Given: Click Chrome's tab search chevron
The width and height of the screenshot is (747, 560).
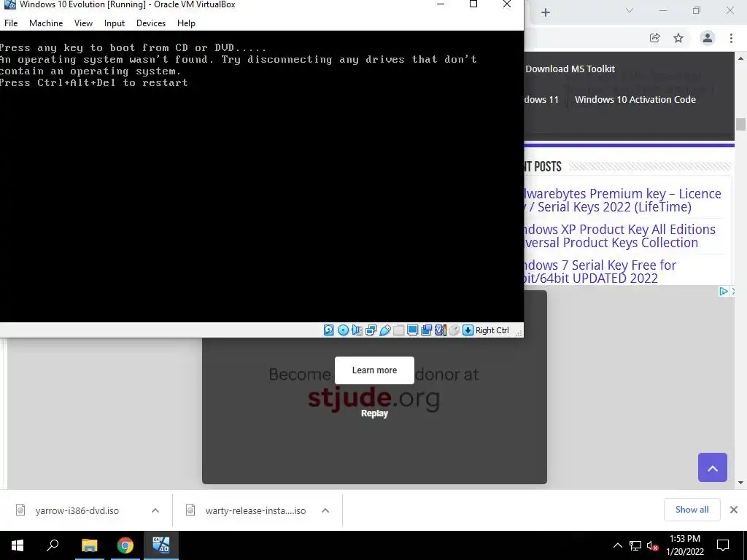Looking at the screenshot, I should pyautogui.click(x=630, y=10).
